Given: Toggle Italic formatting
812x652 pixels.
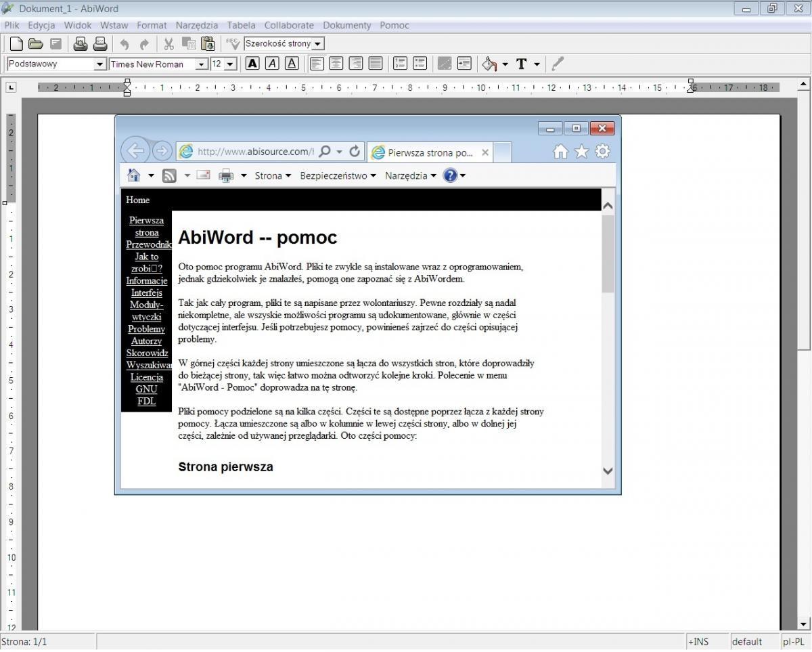Looking at the screenshot, I should tap(272, 64).
